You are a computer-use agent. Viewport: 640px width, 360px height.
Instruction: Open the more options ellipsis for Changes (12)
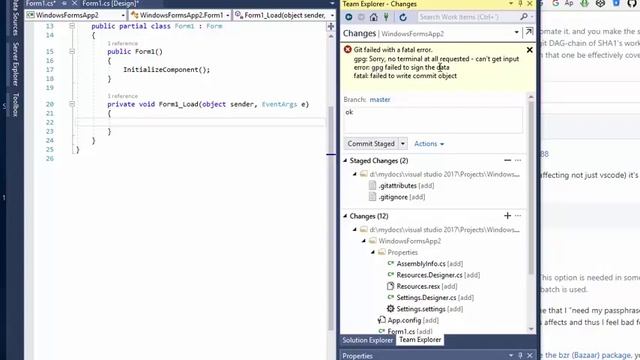point(518,216)
